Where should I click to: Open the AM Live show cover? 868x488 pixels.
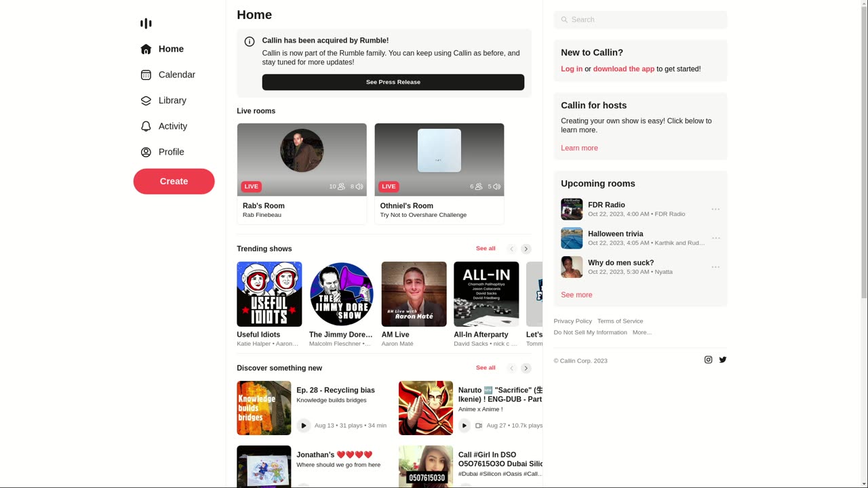coord(414,294)
